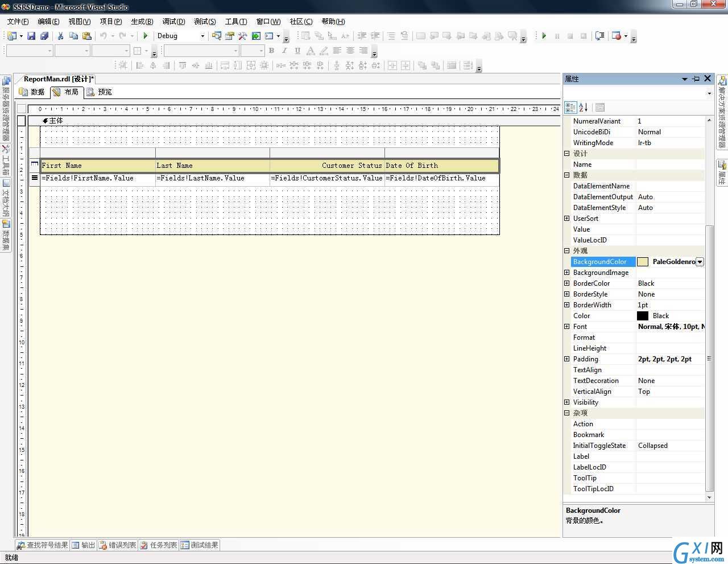Viewport: 728px width, 564px height.
Task: Select the InitialToggleState Collapsed value
Action: 670,446
